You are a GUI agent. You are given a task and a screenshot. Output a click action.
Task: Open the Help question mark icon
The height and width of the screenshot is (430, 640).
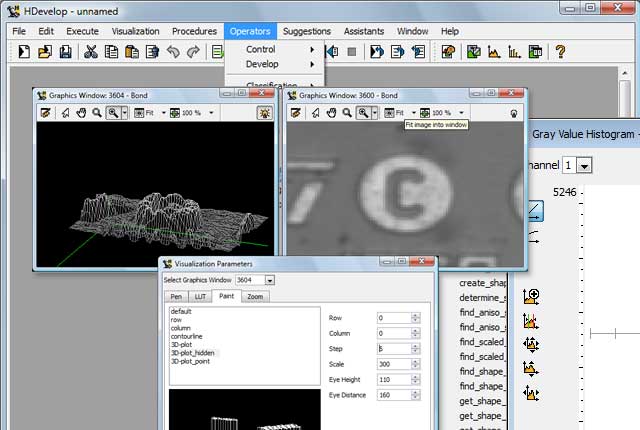coord(560,52)
